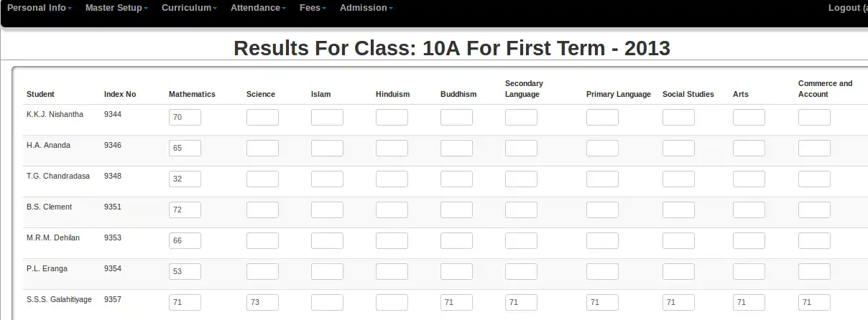
Task: Select Secondary Language field for P.L. Eranga
Action: coord(521,272)
